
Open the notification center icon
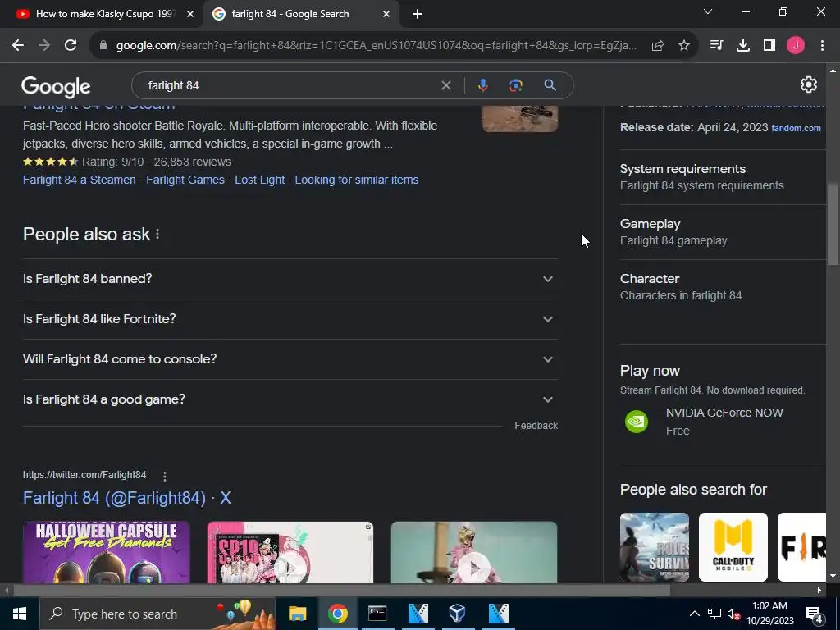pyautogui.click(x=815, y=614)
